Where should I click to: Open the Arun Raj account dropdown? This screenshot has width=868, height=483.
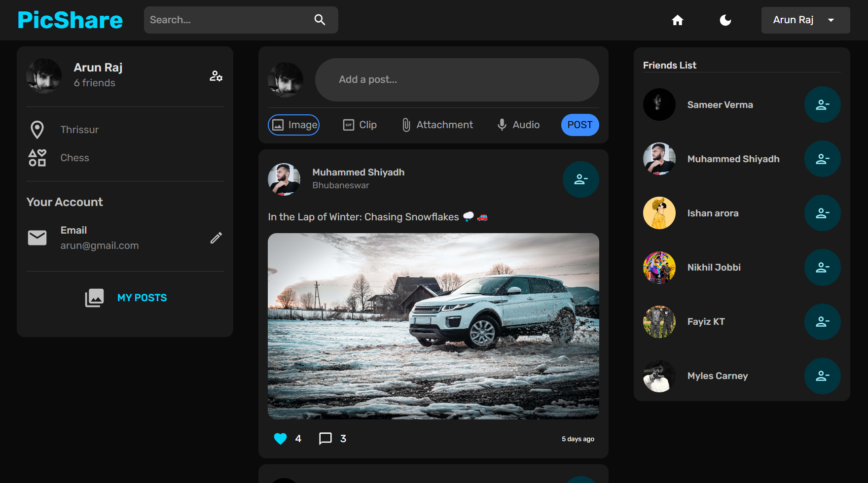click(805, 20)
